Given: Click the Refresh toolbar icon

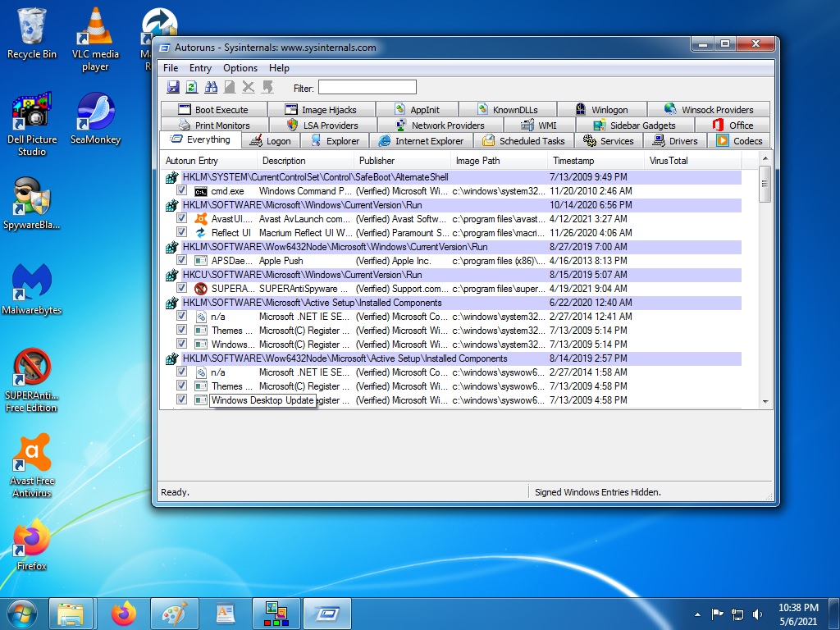Looking at the screenshot, I should (x=192, y=87).
